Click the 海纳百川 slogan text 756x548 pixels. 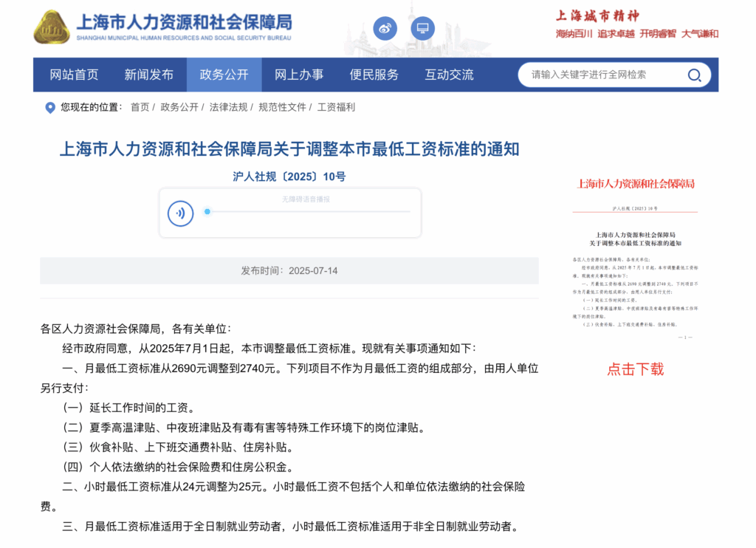[x=574, y=34]
